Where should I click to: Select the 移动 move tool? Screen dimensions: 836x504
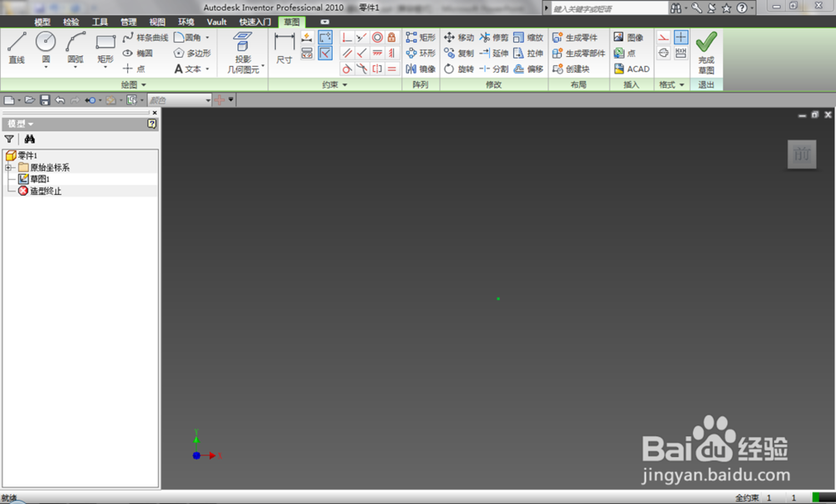tap(458, 38)
